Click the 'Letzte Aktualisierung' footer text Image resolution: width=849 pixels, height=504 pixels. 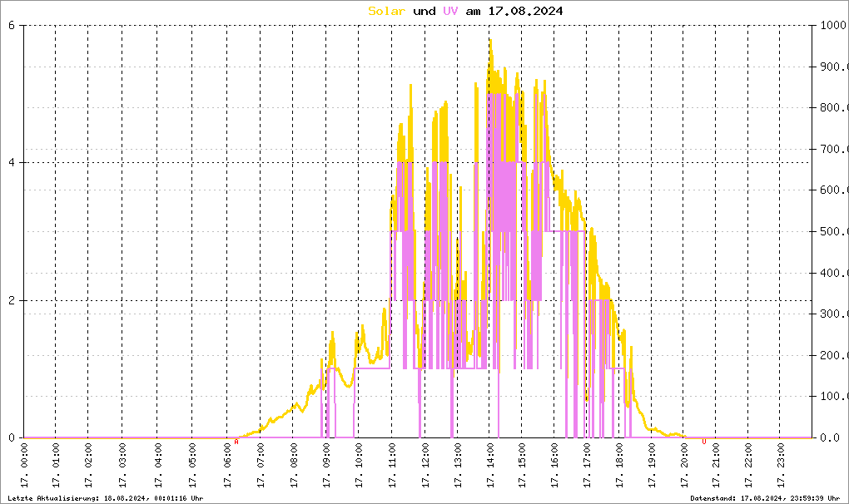106,498
